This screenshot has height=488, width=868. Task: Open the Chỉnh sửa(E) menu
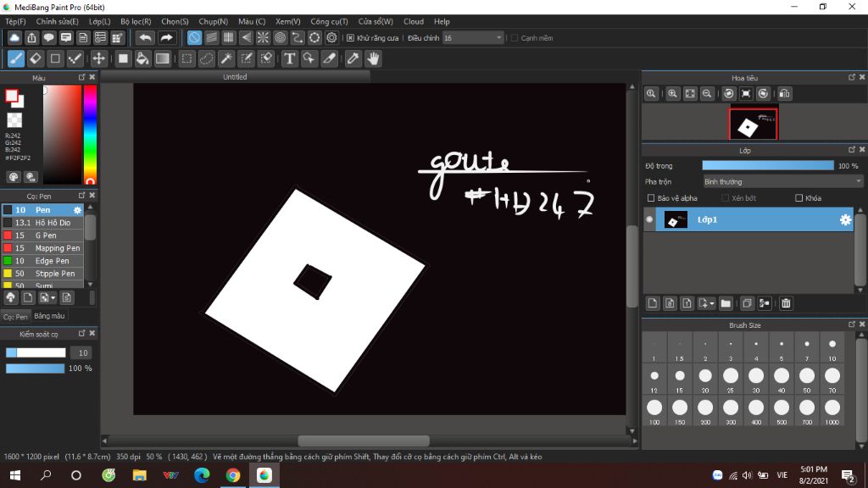(x=57, y=21)
